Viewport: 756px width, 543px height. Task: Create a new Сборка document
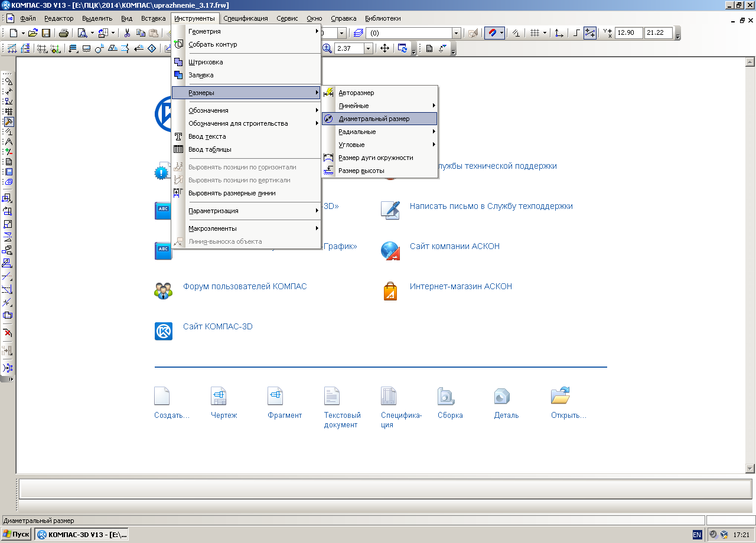(x=450, y=403)
